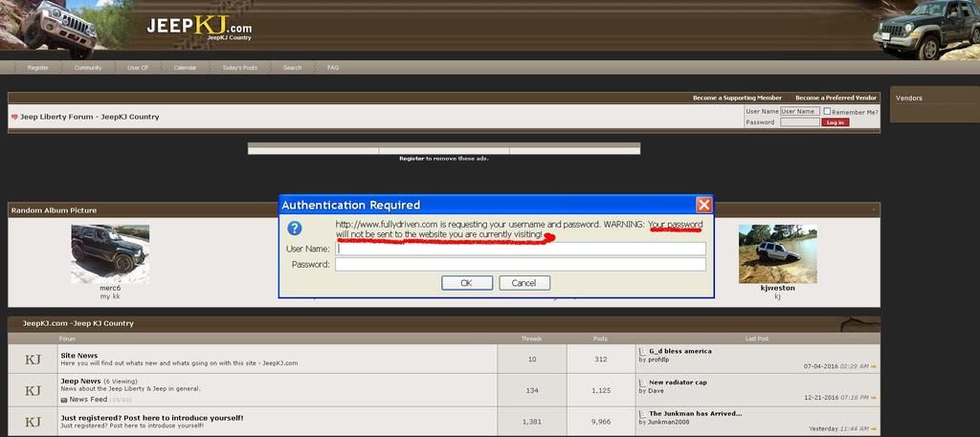This screenshot has width=980, height=437.
Task: Open poster Dave's profile link
Action: (655, 391)
